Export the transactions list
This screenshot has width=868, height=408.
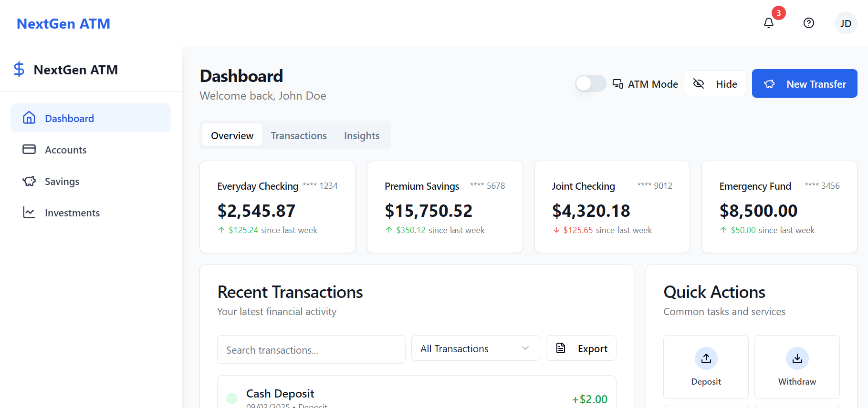click(x=581, y=348)
